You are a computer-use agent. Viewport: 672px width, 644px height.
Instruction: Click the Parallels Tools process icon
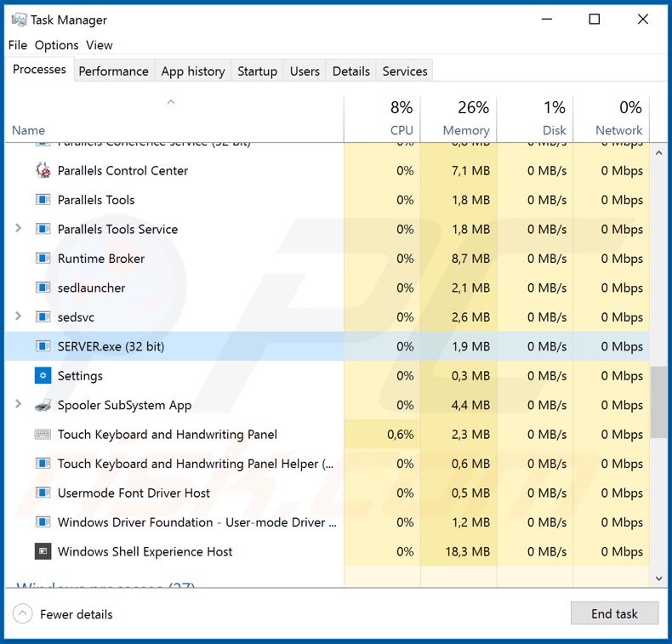tap(43, 200)
